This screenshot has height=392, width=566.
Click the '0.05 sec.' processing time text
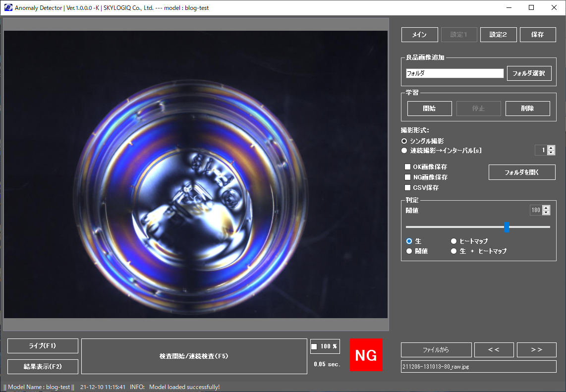[327, 364]
